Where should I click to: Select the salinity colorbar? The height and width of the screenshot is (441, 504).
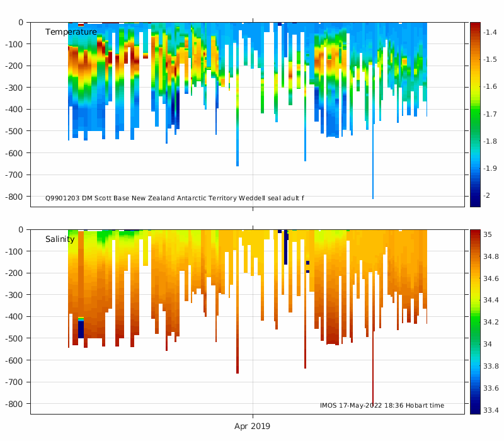point(475,322)
